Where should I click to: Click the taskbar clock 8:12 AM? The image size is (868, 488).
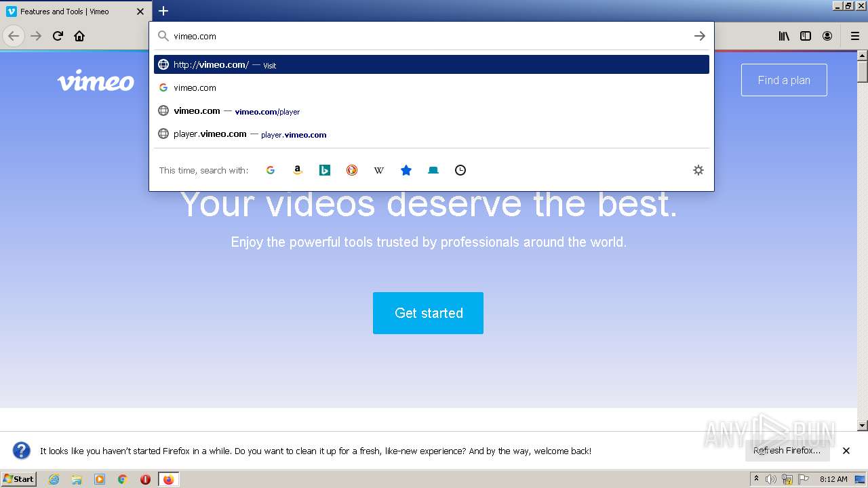tap(833, 479)
